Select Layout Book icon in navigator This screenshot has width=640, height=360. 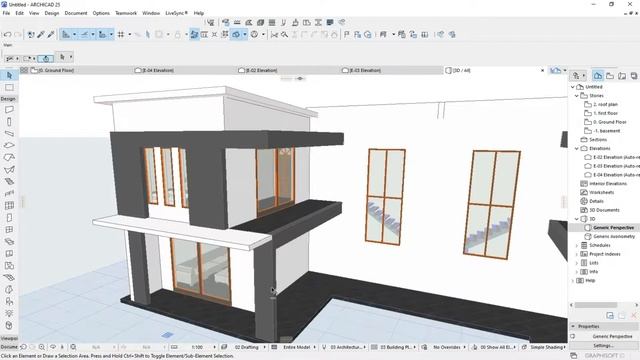pyautogui.click(x=622, y=76)
